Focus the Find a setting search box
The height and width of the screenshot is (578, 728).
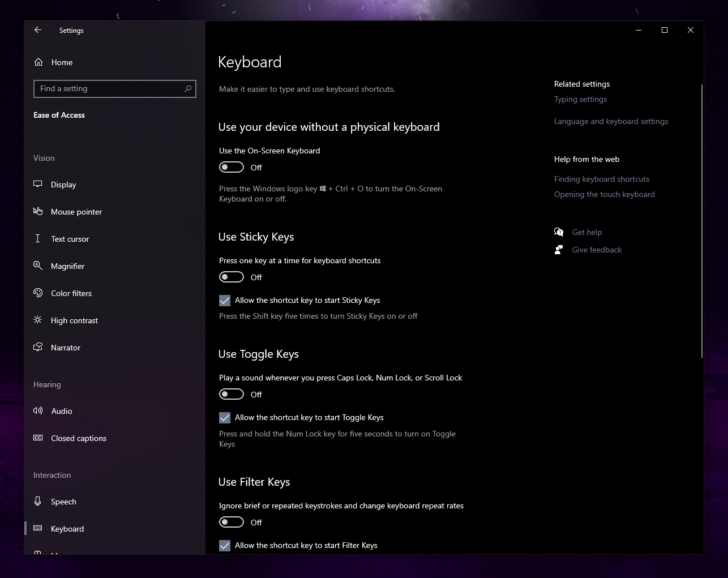(x=115, y=88)
